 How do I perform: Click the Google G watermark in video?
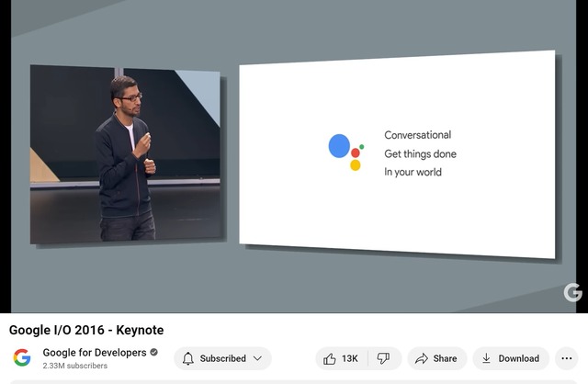click(x=572, y=292)
